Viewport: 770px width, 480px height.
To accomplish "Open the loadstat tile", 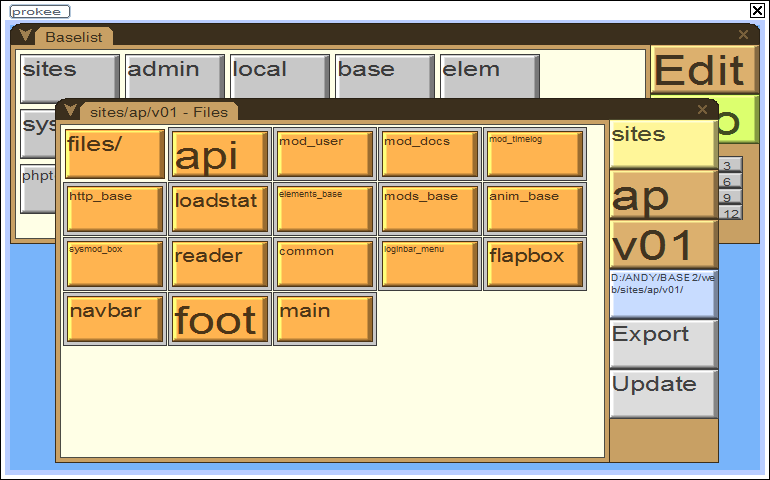I will click(219, 208).
